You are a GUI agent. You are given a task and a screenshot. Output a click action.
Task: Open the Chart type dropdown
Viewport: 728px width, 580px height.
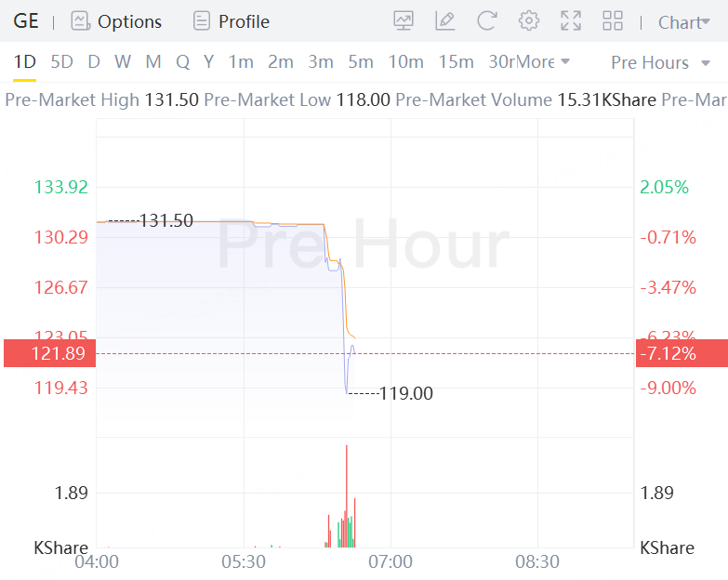click(x=683, y=22)
